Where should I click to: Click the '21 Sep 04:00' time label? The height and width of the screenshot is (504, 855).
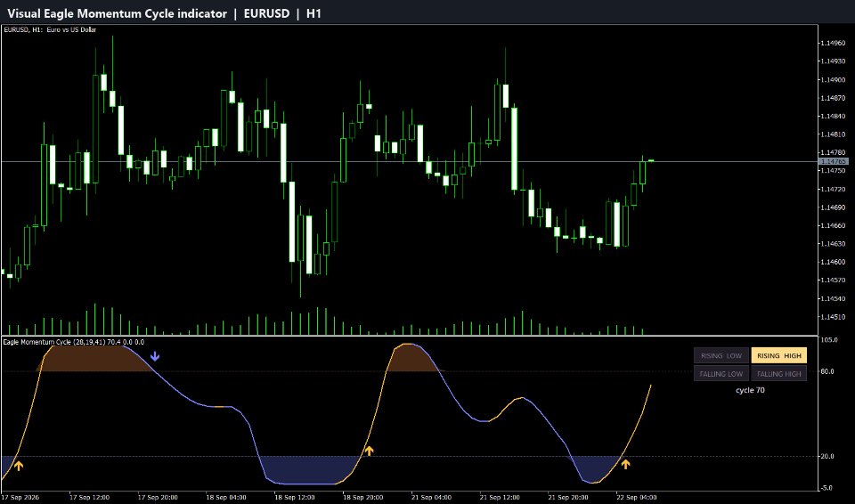431,498
